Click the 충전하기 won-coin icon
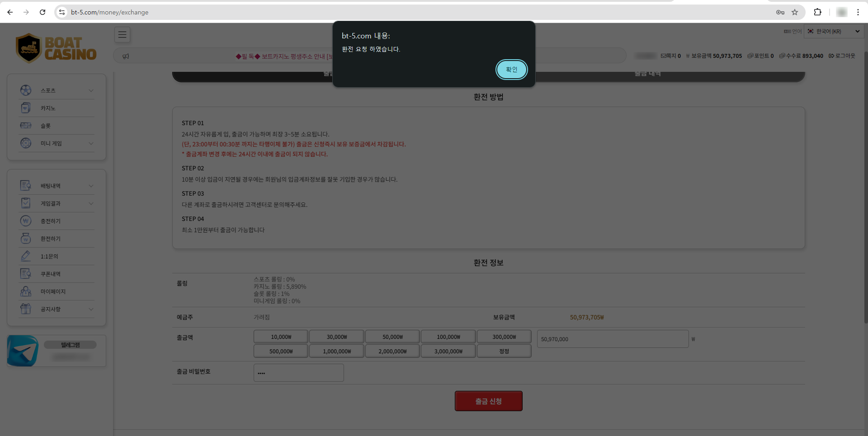The height and width of the screenshot is (436, 868). coord(26,221)
